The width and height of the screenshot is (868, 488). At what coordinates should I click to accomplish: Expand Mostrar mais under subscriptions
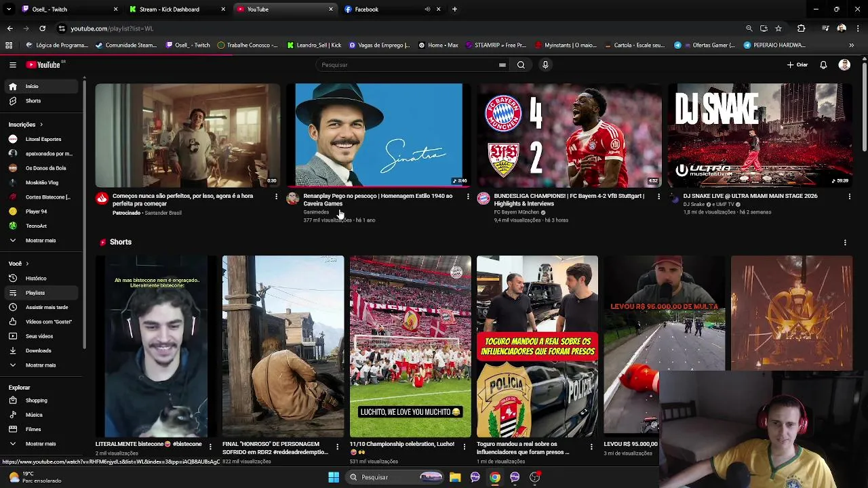pyautogui.click(x=43, y=241)
